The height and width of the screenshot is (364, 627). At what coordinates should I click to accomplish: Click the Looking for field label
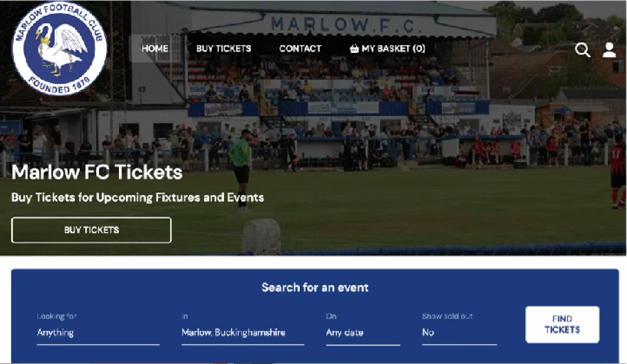click(x=57, y=316)
